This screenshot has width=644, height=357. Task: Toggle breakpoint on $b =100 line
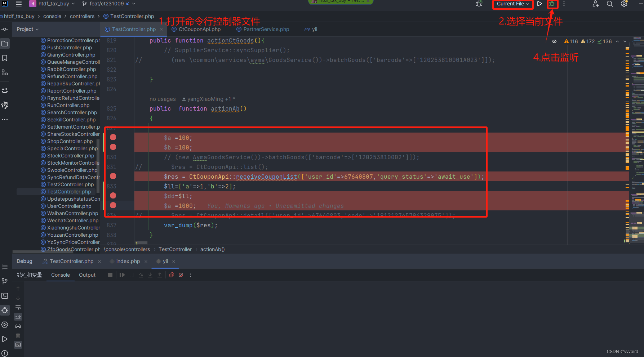(113, 147)
